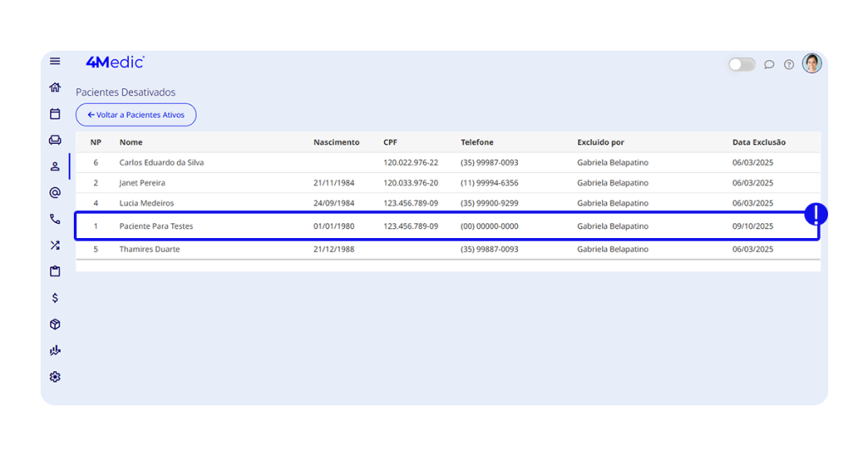Screen dimensions: 868x456
Task: Select the patients person icon in sidebar
Action: coord(55,167)
